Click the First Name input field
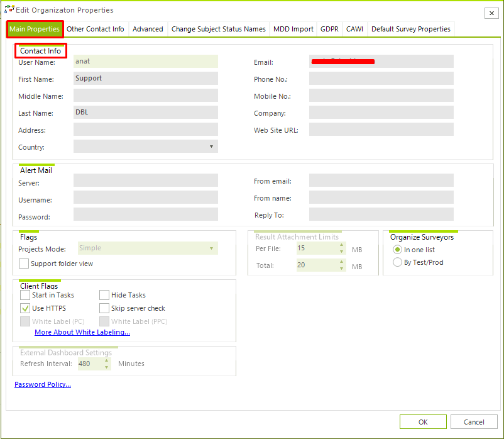The image size is (504, 439). (146, 78)
